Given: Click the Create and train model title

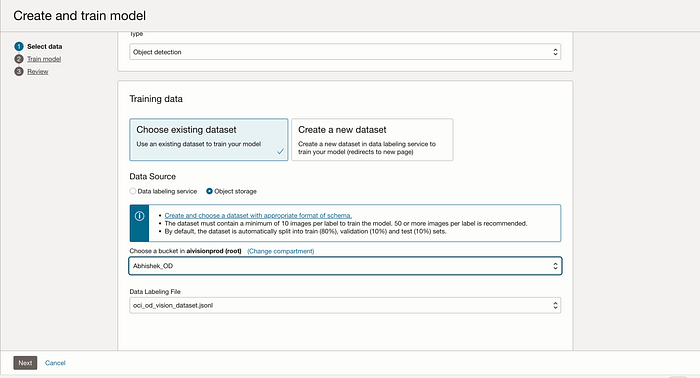Looking at the screenshot, I should pyautogui.click(x=79, y=16).
